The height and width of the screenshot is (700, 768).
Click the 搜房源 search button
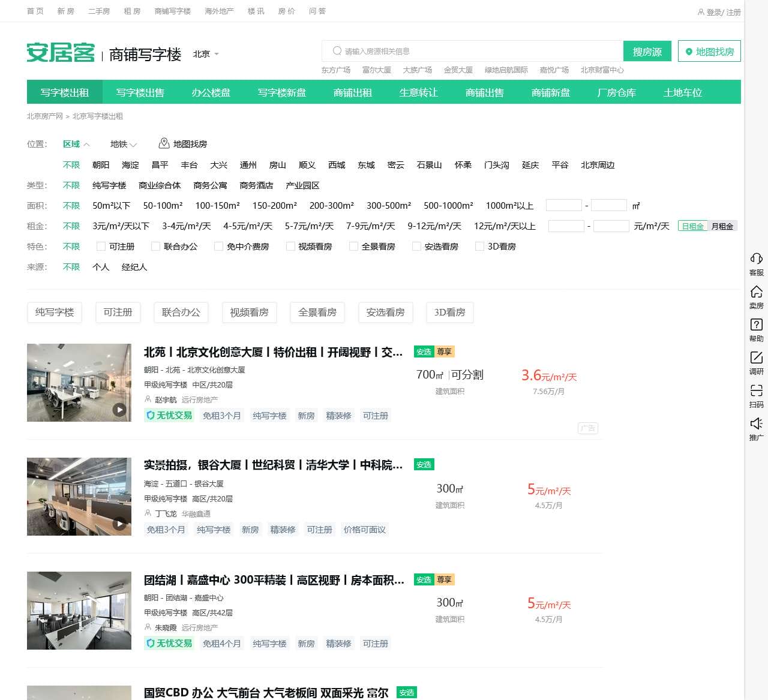tap(647, 52)
